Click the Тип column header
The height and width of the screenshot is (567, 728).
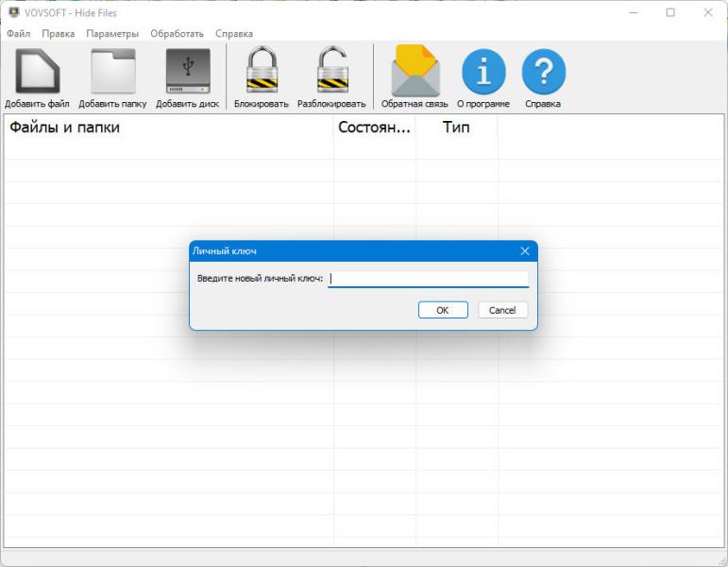tap(456, 127)
